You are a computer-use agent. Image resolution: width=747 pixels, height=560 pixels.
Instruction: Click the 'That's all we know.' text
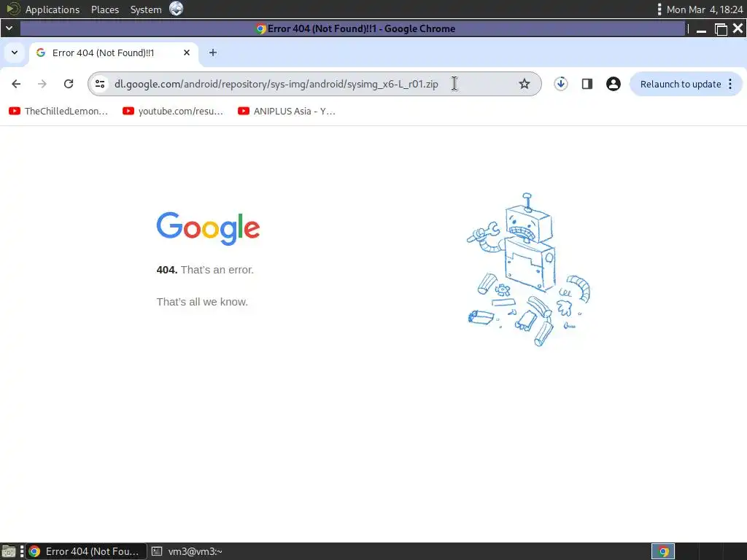[202, 301]
